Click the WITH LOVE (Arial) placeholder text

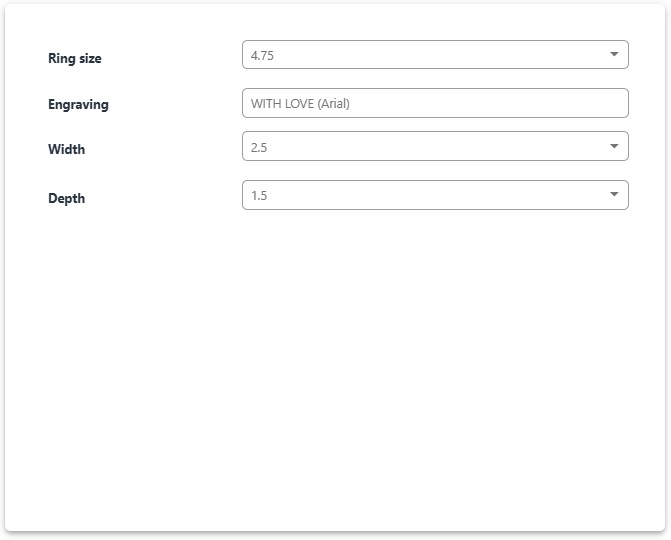300,103
